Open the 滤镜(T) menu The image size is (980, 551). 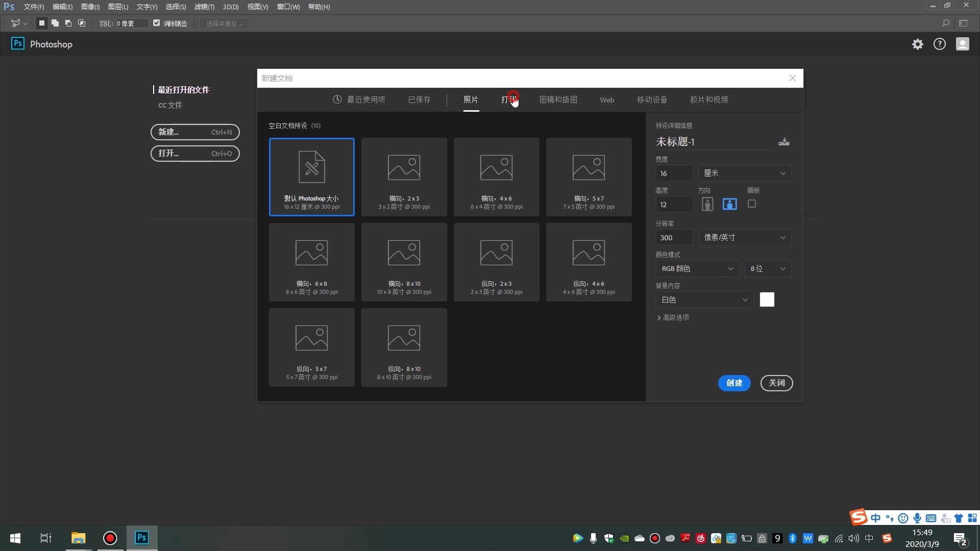click(204, 7)
